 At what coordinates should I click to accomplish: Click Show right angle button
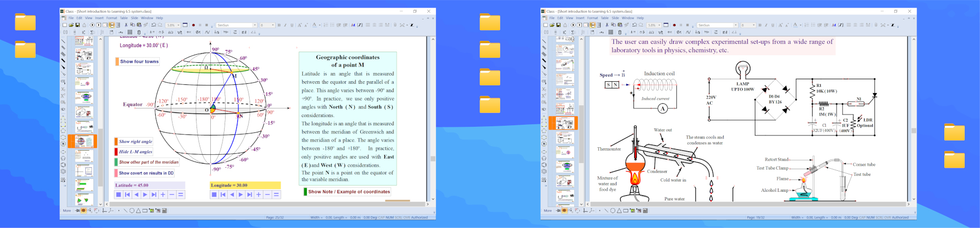(133, 142)
